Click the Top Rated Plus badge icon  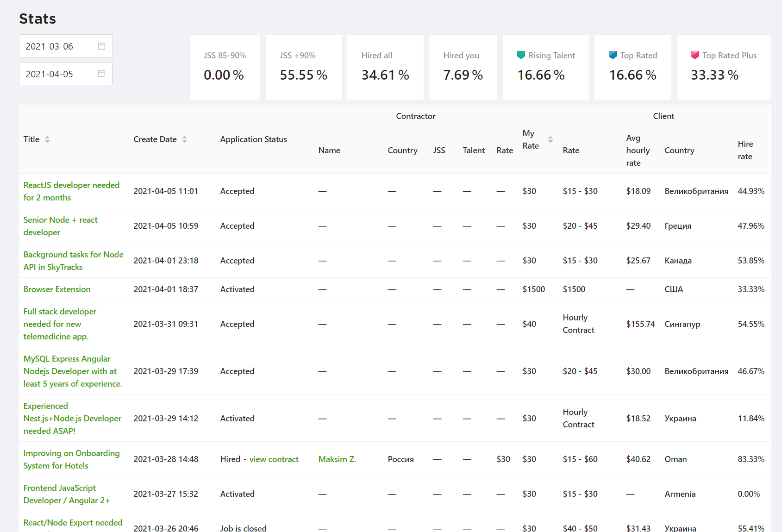point(695,55)
